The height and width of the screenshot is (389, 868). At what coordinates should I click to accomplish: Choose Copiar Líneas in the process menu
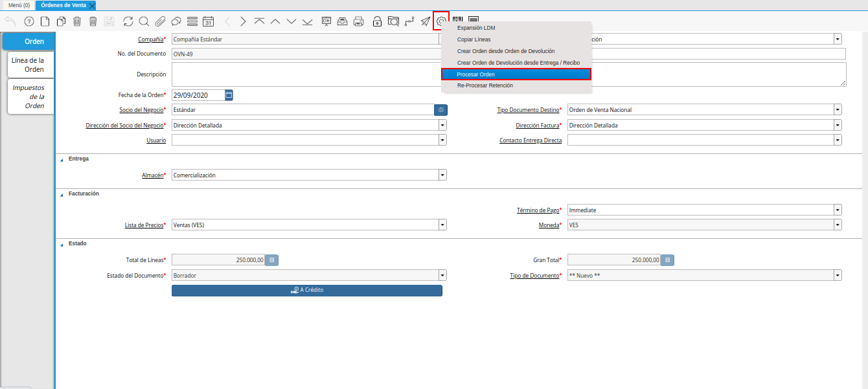tap(474, 39)
